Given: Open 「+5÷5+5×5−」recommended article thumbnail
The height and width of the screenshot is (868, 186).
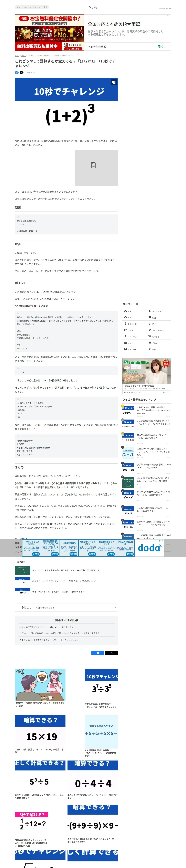Looking at the screenshot, I should pyautogui.click(x=101, y=732).
